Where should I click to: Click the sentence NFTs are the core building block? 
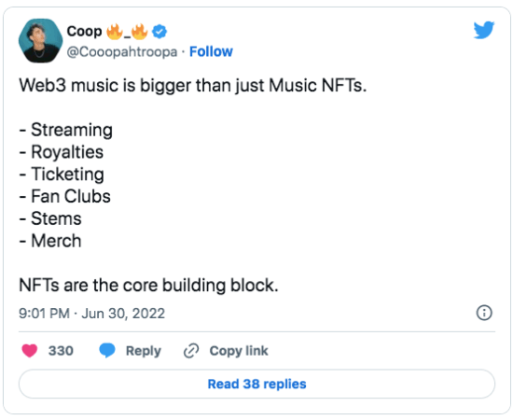coord(148,285)
